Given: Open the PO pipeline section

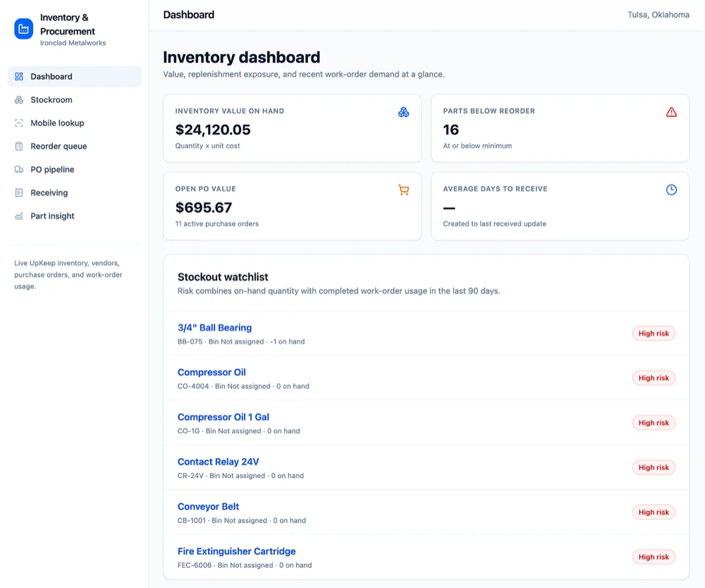Looking at the screenshot, I should coord(75,169).
